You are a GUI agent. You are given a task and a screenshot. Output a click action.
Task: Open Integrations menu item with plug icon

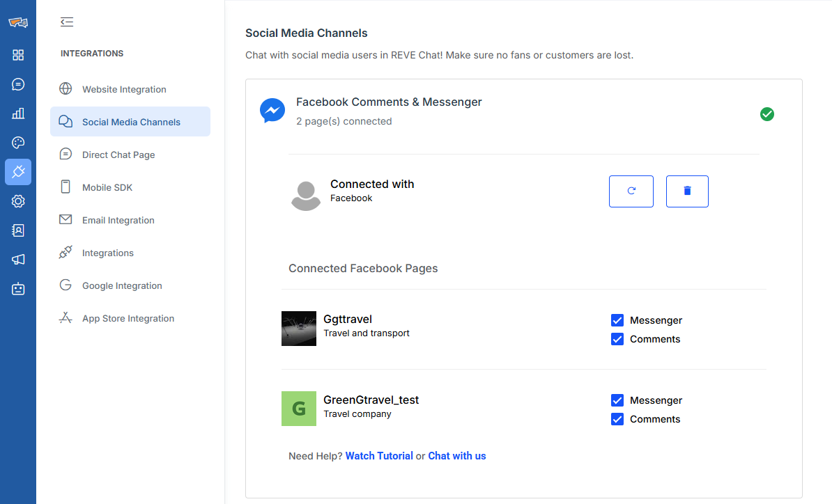tap(130, 253)
